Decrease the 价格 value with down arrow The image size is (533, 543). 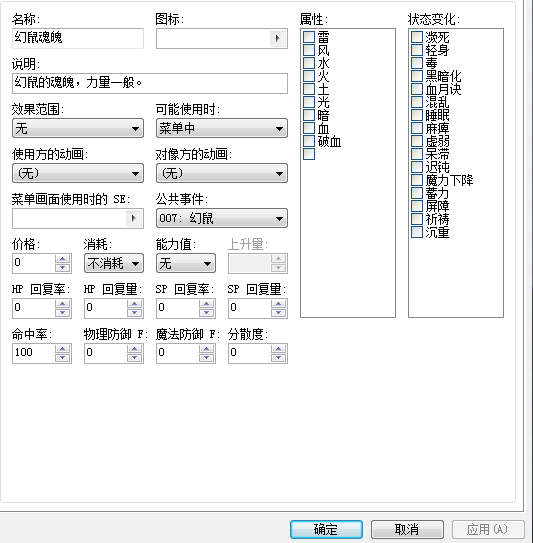click(63, 267)
